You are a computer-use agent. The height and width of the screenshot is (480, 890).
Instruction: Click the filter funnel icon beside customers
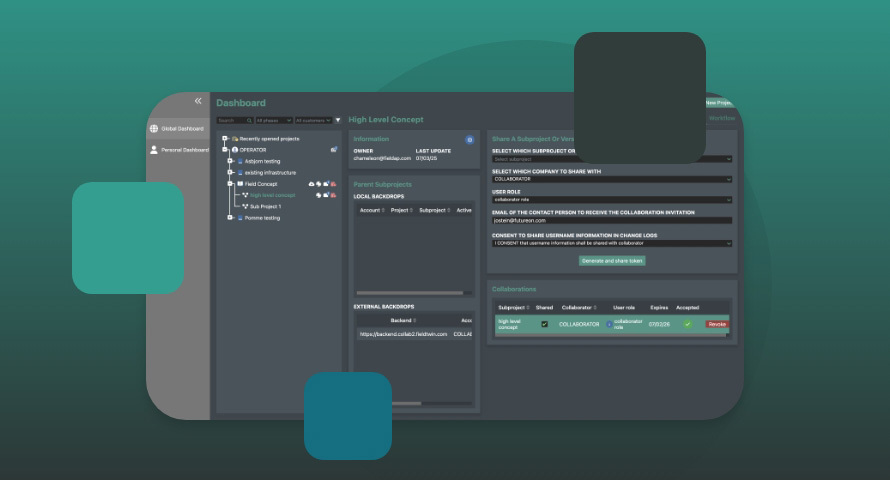coord(338,120)
